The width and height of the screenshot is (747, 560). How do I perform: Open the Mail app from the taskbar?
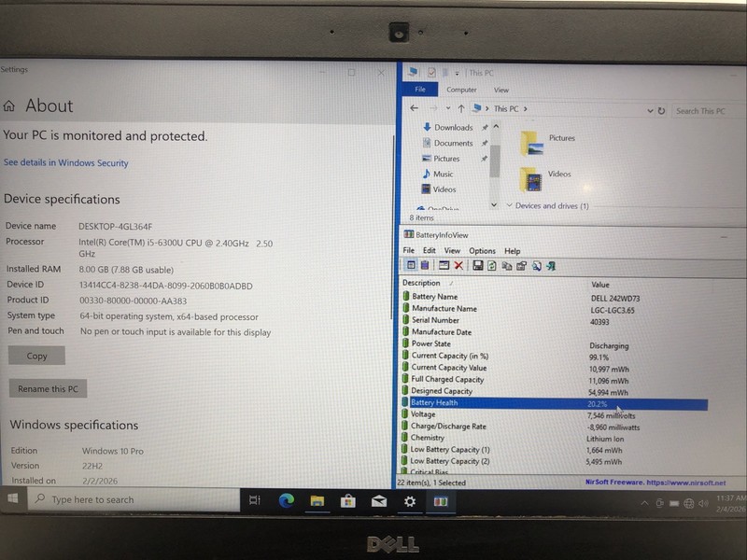(x=379, y=501)
